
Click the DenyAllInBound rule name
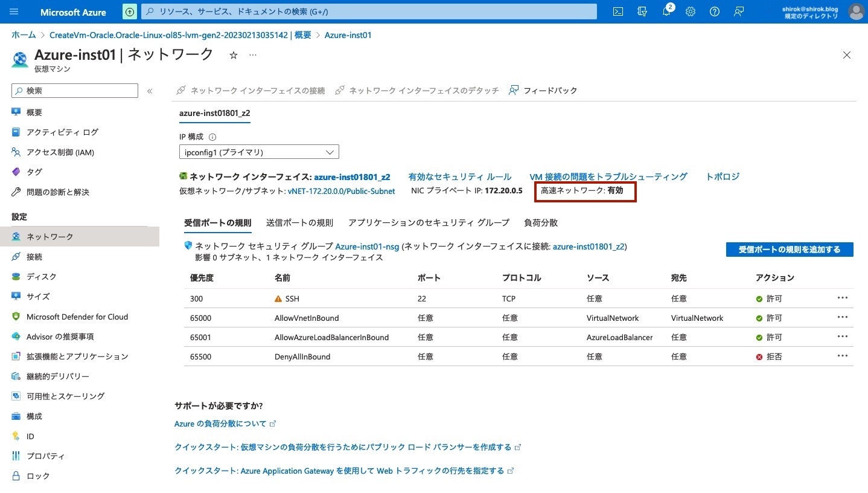[302, 356]
